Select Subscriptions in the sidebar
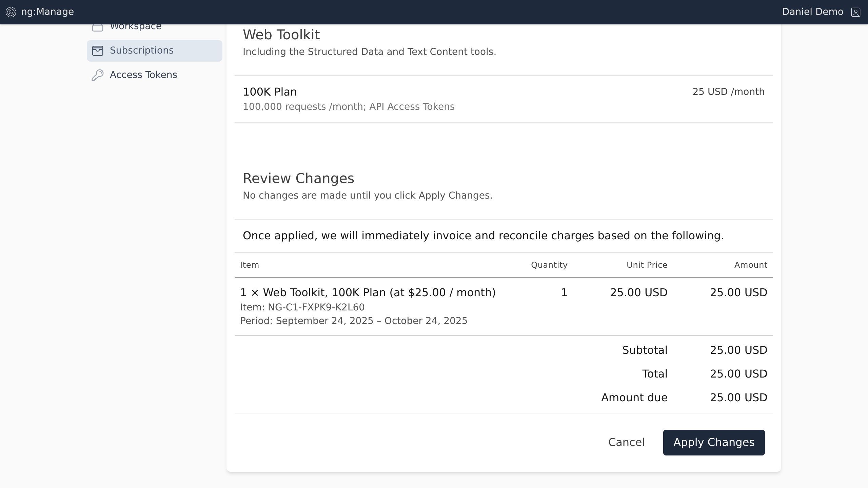This screenshot has height=488, width=868. click(x=142, y=50)
